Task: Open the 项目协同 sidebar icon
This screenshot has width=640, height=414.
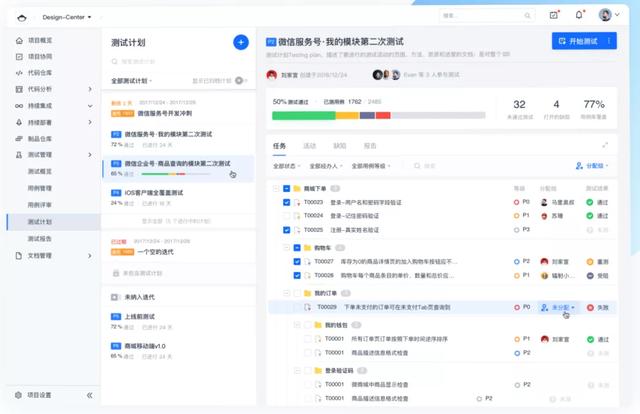Action: 19,57
